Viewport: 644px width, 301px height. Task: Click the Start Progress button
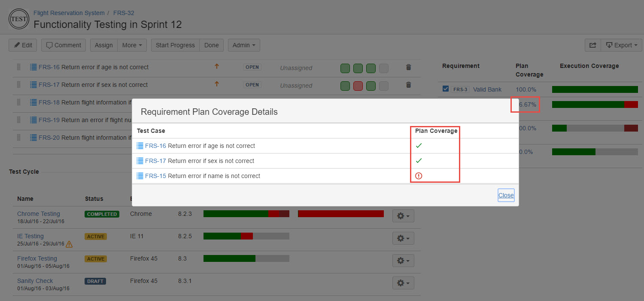[x=175, y=45]
